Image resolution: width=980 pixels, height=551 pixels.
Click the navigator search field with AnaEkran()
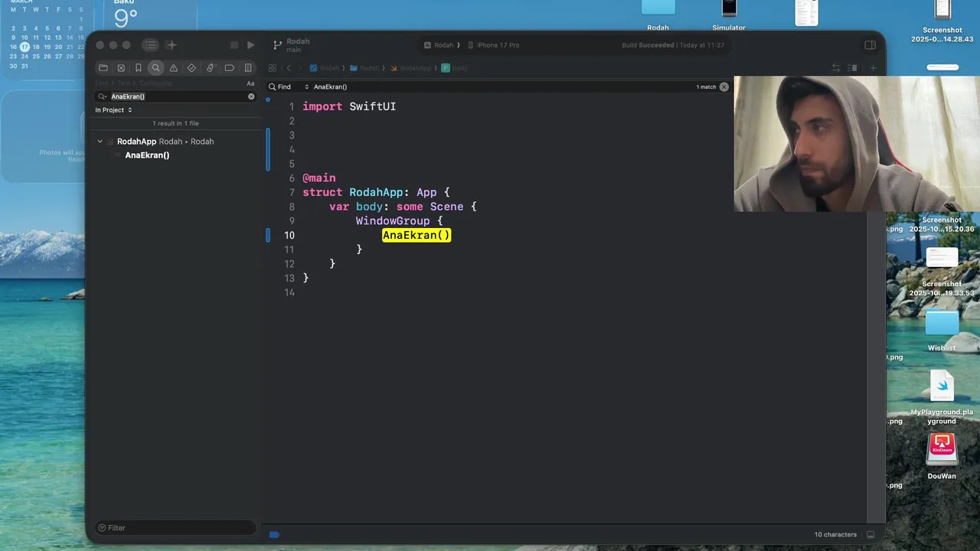[x=176, y=96]
